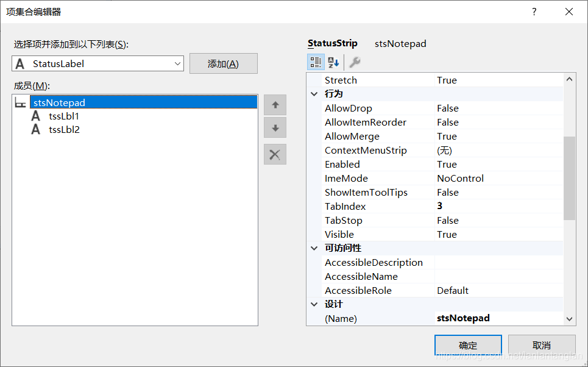588x367 pixels.
Task: Click the property grid scrollbar thumb
Action: coord(569,178)
